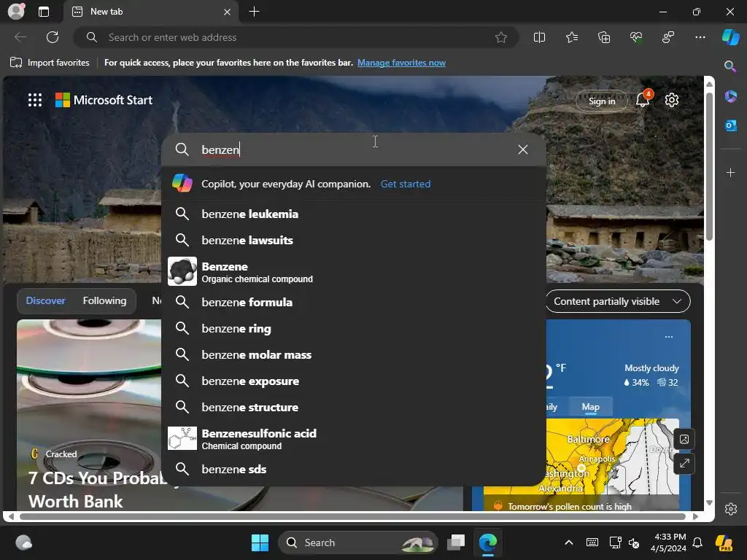747x560 pixels.
Task: Clear the search box with X
Action: tap(522, 149)
